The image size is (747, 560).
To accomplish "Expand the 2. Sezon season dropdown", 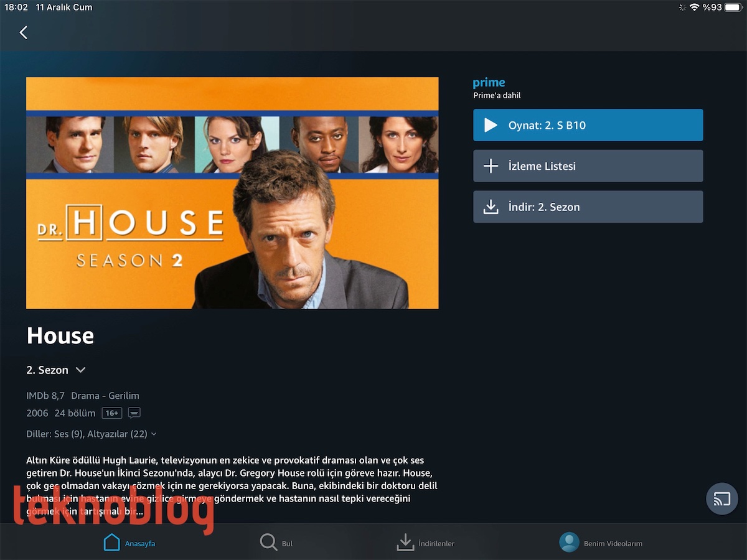I will (56, 370).
